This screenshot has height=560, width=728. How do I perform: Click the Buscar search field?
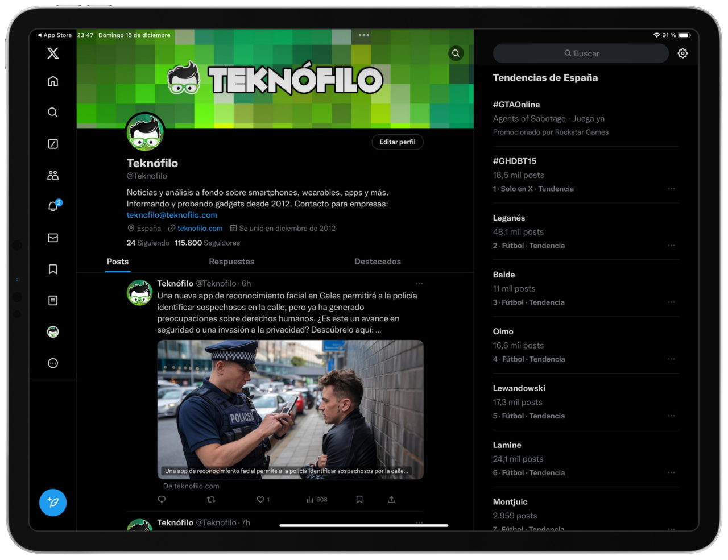coord(581,53)
